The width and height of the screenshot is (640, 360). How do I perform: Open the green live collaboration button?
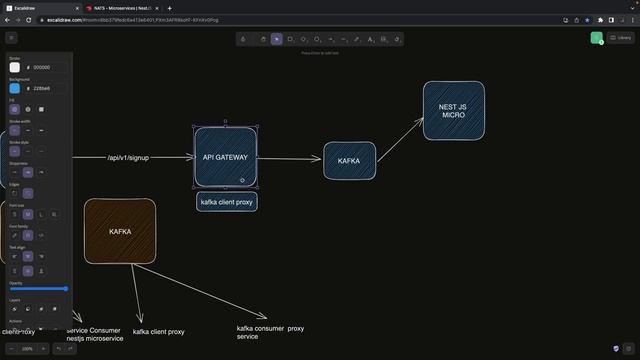[597, 38]
